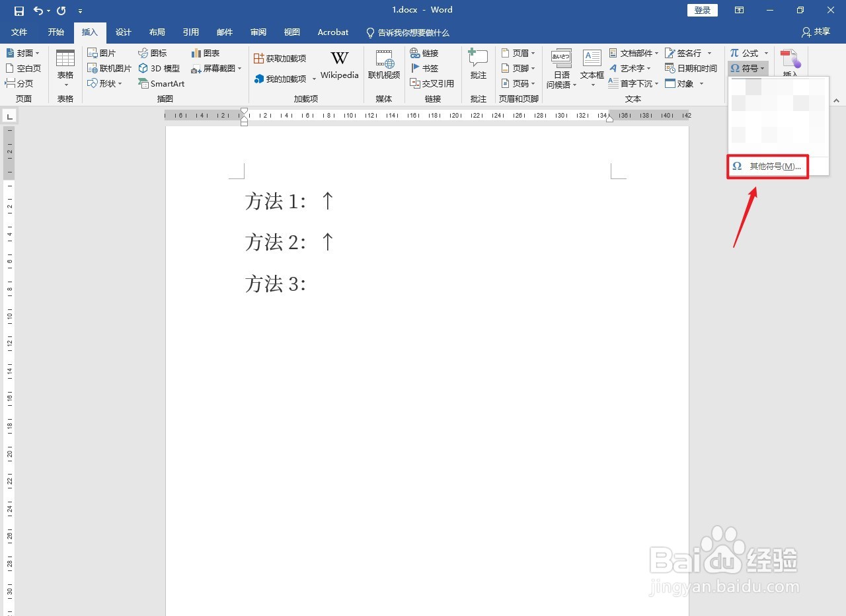Insert a 空白页 blank page
846x616 pixels.
tap(23, 68)
